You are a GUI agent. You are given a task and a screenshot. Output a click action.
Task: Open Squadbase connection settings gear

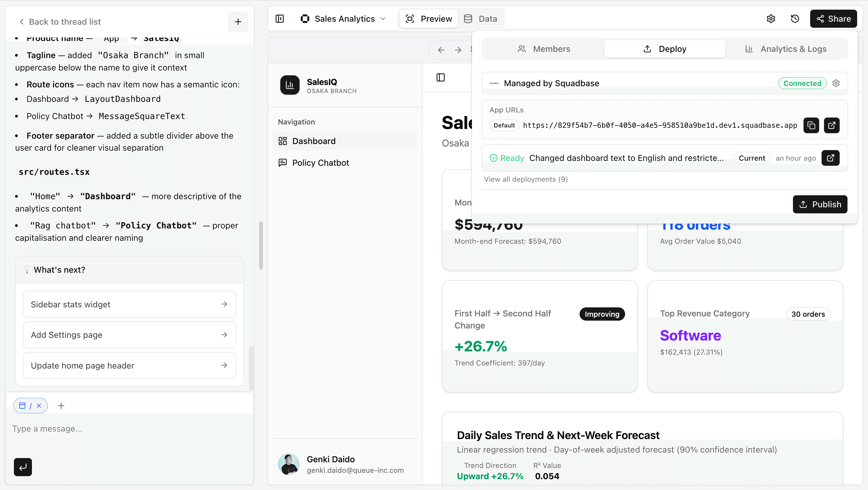pos(836,83)
